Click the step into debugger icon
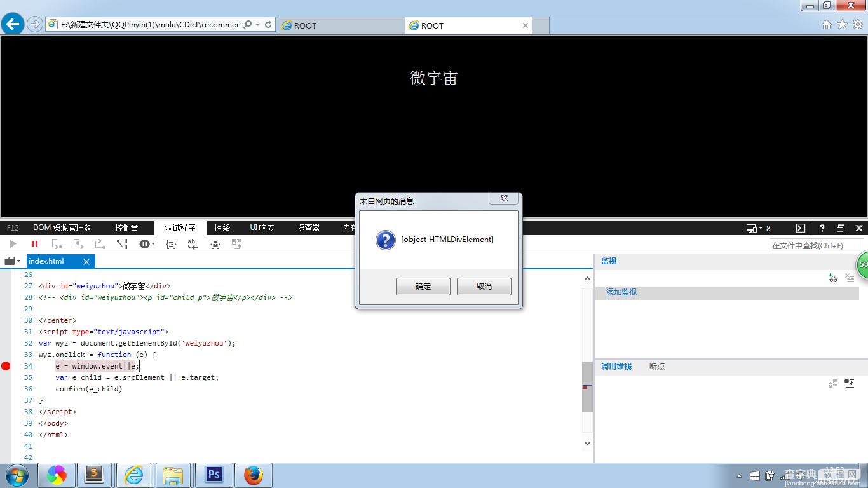The height and width of the screenshot is (488, 868). (57, 244)
